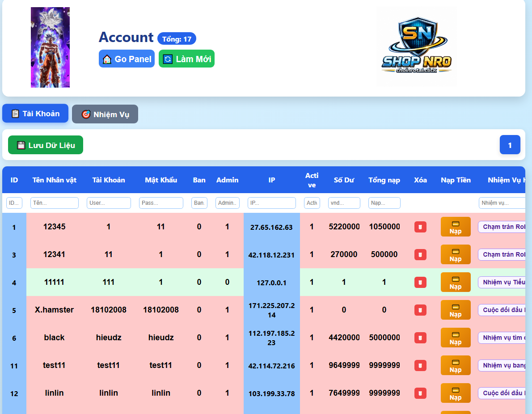Open the Nhiệm Vụ tab
The image size is (532, 414).
pos(105,114)
